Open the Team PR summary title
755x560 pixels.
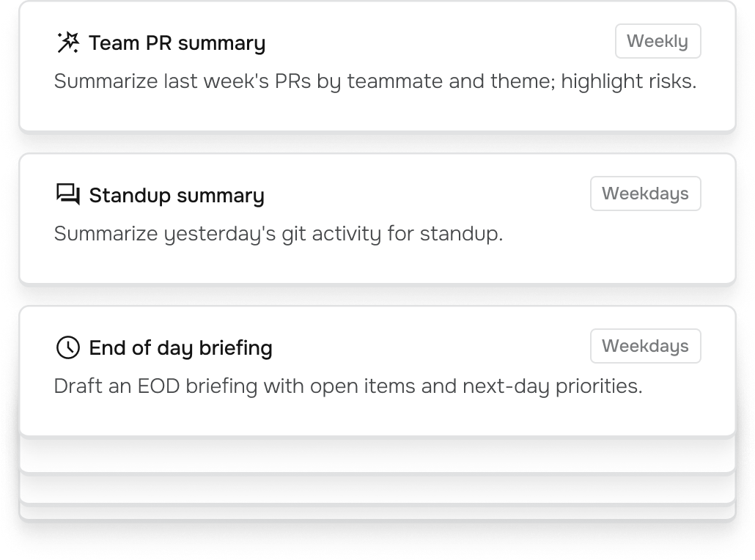tap(177, 43)
